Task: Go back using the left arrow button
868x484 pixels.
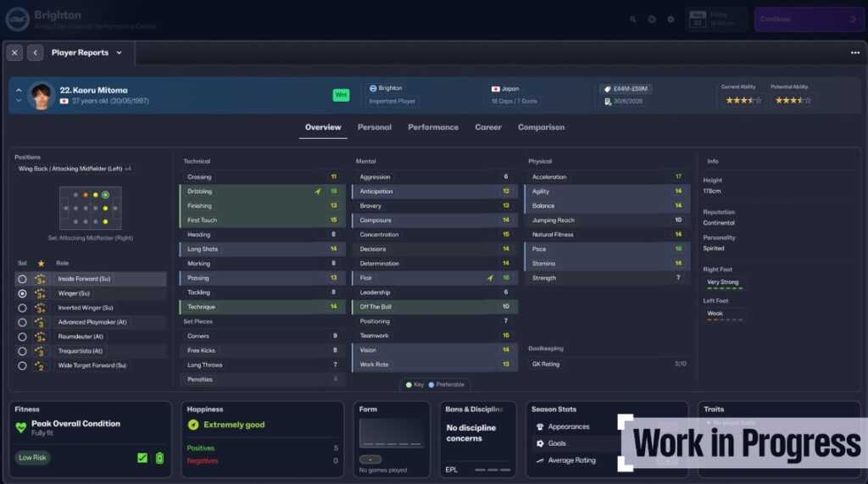Action: coord(36,53)
